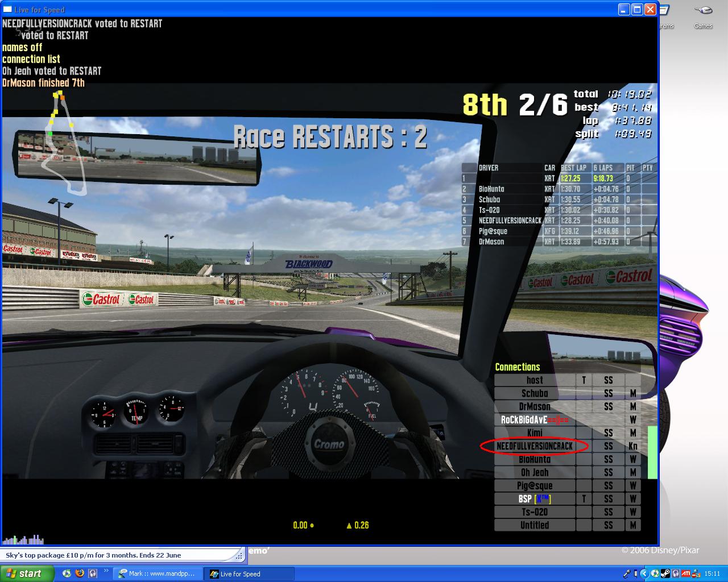728x582 pixels.
Task: Click the Live for Speed window title icon
Action: click(7, 10)
